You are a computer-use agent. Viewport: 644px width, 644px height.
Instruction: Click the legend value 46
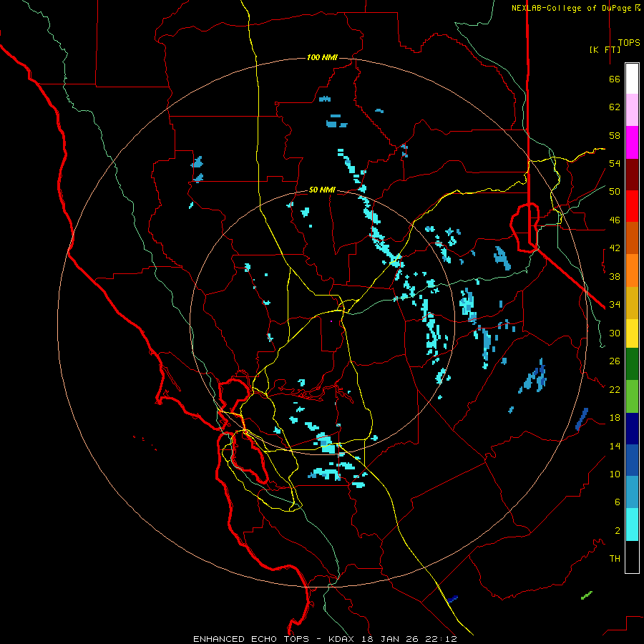[x=615, y=220]
